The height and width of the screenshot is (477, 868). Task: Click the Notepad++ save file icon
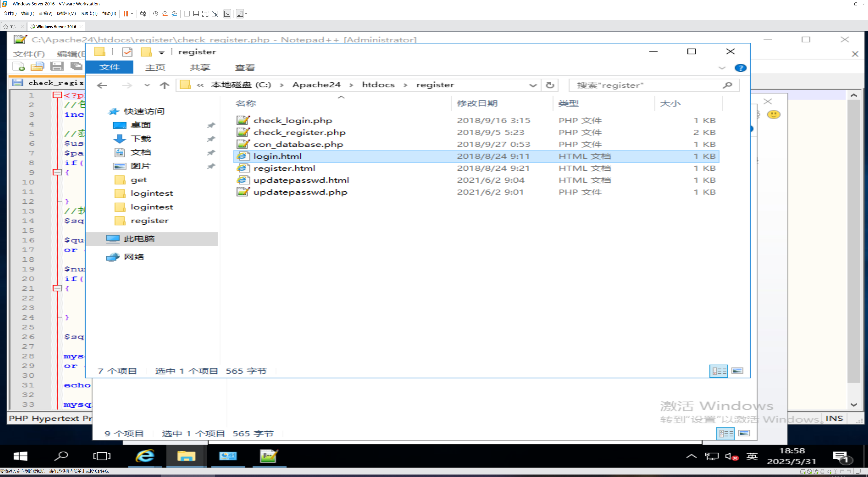(x=57, y=66)
